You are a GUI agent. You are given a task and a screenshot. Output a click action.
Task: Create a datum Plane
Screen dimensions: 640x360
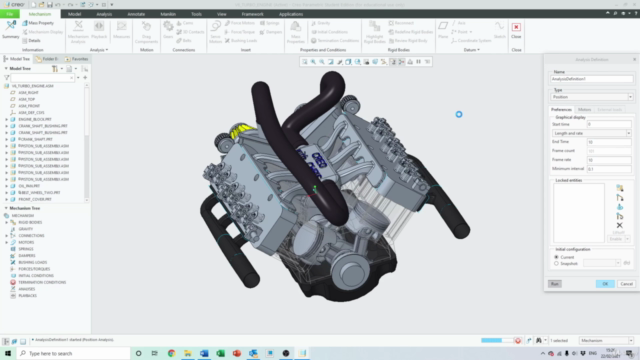point(443,30)
